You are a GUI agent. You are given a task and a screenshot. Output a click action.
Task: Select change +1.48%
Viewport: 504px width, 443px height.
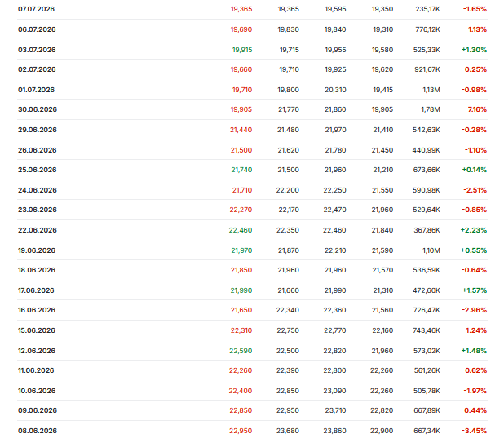coord(474,351)
